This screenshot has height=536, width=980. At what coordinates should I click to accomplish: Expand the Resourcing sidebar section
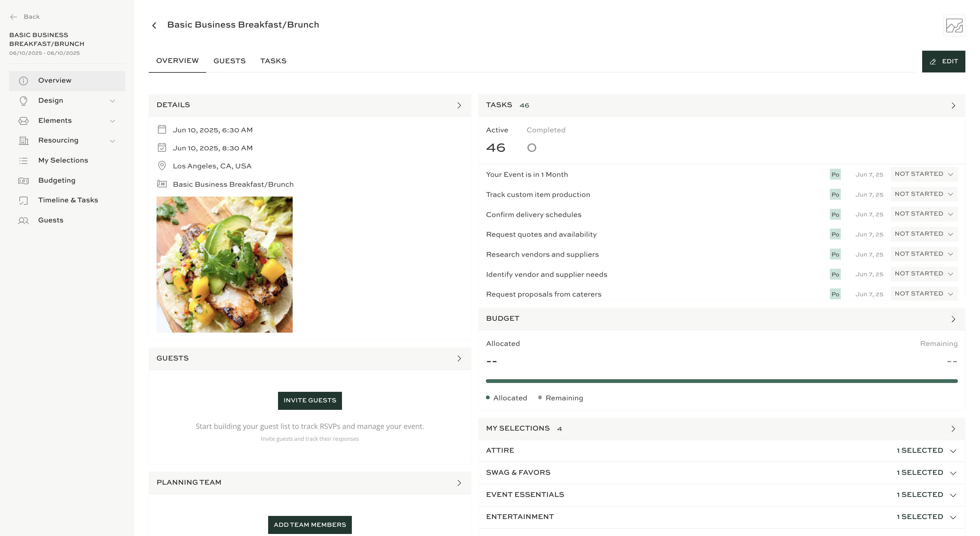(x=112, y=141)
